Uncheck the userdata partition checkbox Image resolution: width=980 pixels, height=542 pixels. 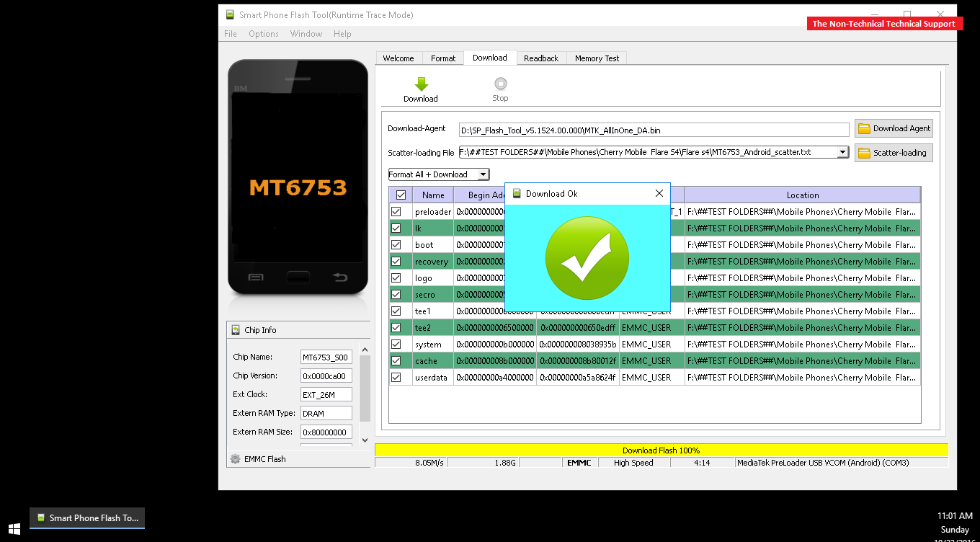396,378
